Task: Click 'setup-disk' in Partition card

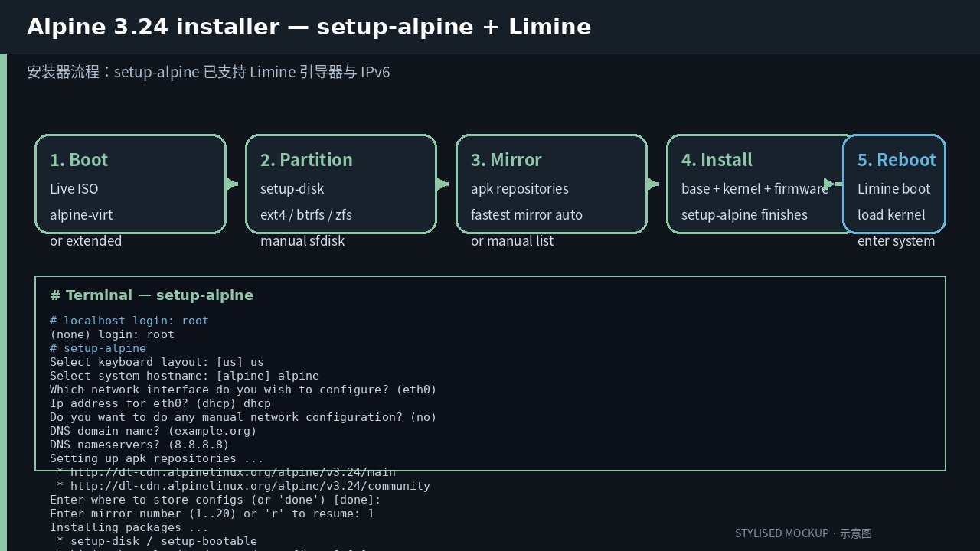Action: [x=292, y=189]
